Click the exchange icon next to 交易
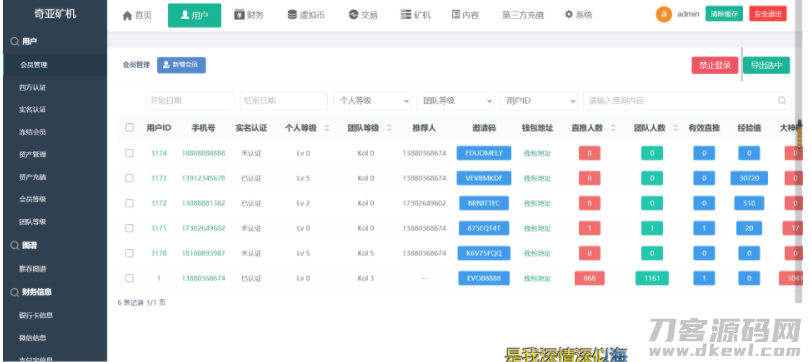811x362 pixels. click(x=354, y=15)
